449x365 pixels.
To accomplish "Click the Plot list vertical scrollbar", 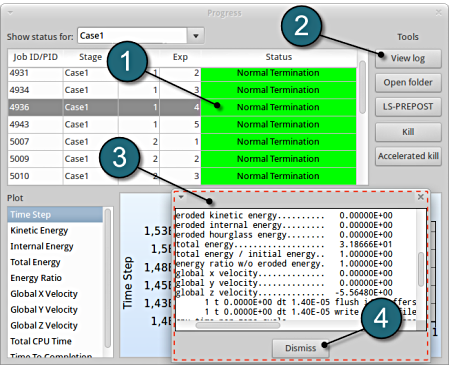I will pyautogui.click(x=107, y=278).
